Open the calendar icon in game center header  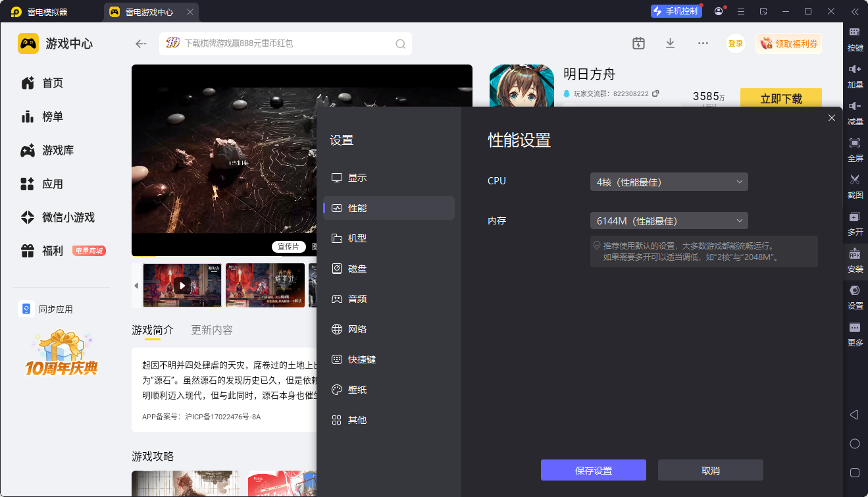click(x=638, y=43)
